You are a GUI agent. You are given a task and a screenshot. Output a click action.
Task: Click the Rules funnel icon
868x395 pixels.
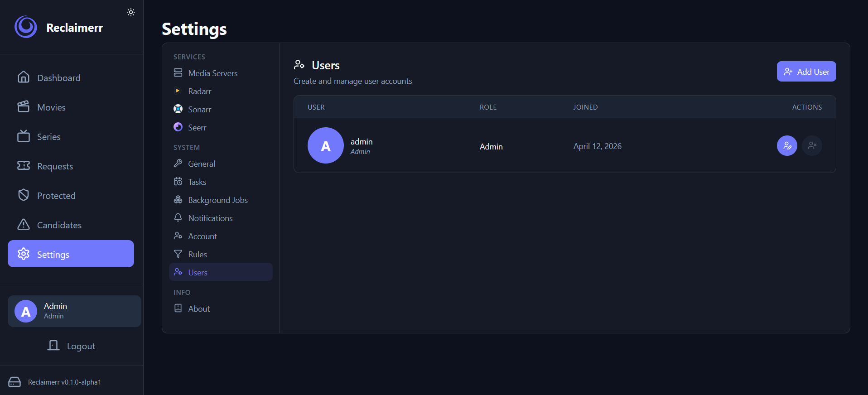point(178,254)
